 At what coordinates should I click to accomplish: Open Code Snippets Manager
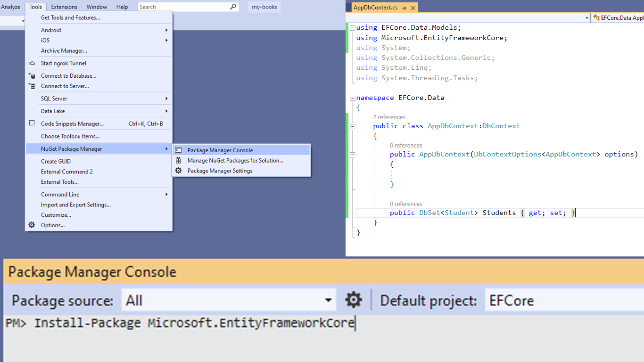99,123
